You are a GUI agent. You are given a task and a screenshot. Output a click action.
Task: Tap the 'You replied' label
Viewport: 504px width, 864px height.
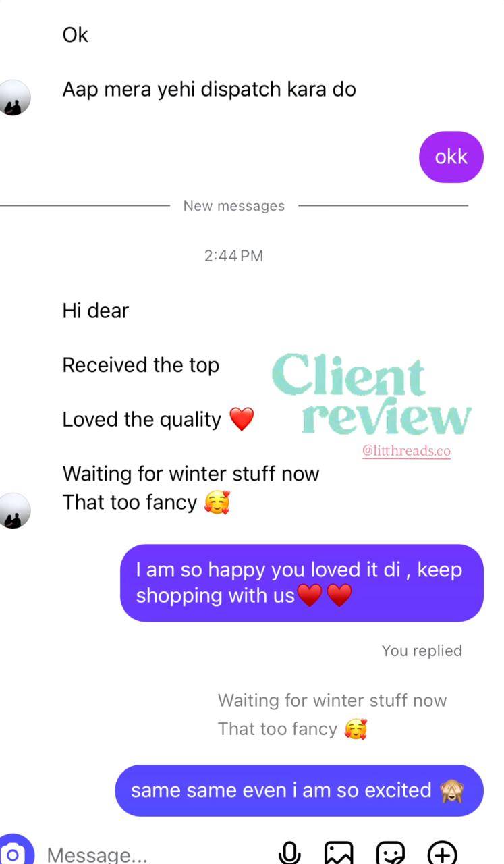(422, 651)
